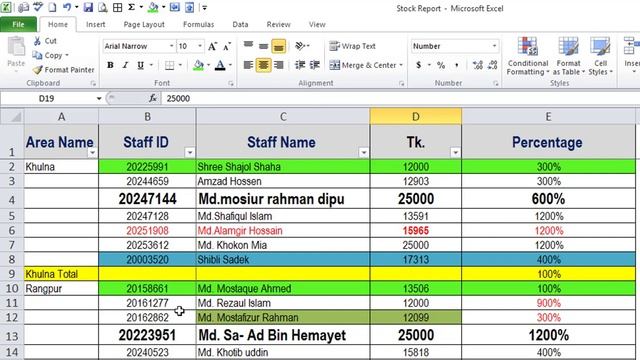The image size is (640, 360).
Task: Open the Number format dropdown
Action: click(x=494, y=46)
